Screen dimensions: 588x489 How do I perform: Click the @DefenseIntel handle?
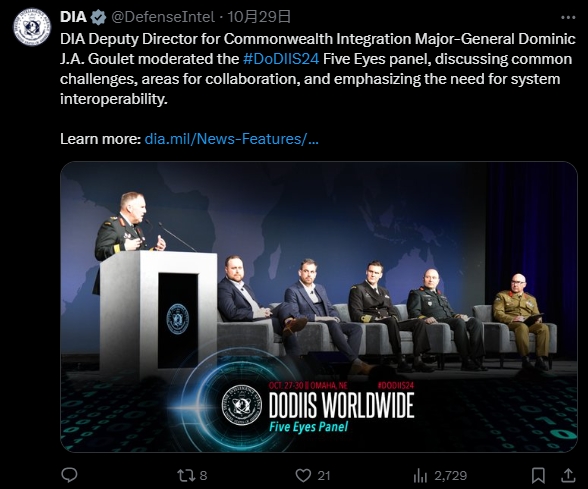(163, 17)
